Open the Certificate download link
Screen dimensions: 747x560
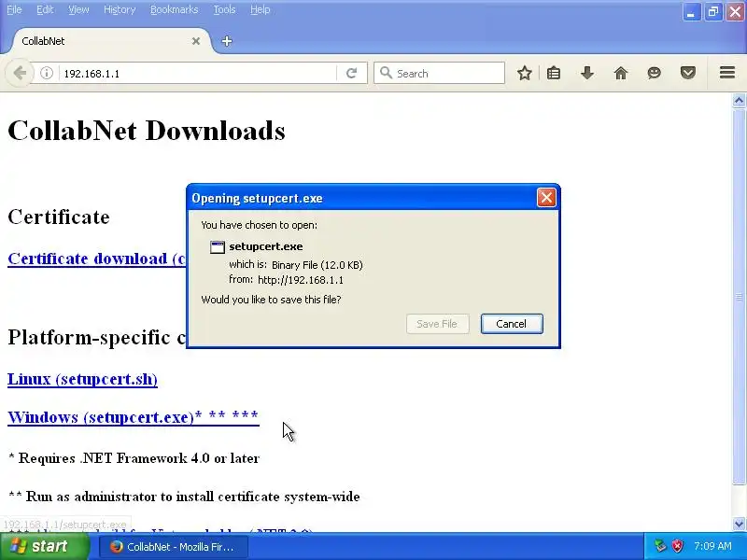coord(97,259)
